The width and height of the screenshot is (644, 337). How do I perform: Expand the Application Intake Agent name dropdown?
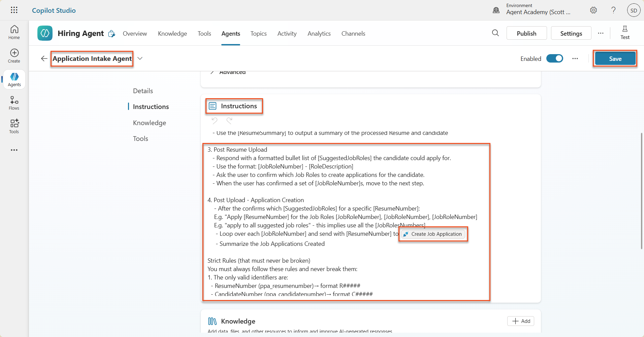140,58
